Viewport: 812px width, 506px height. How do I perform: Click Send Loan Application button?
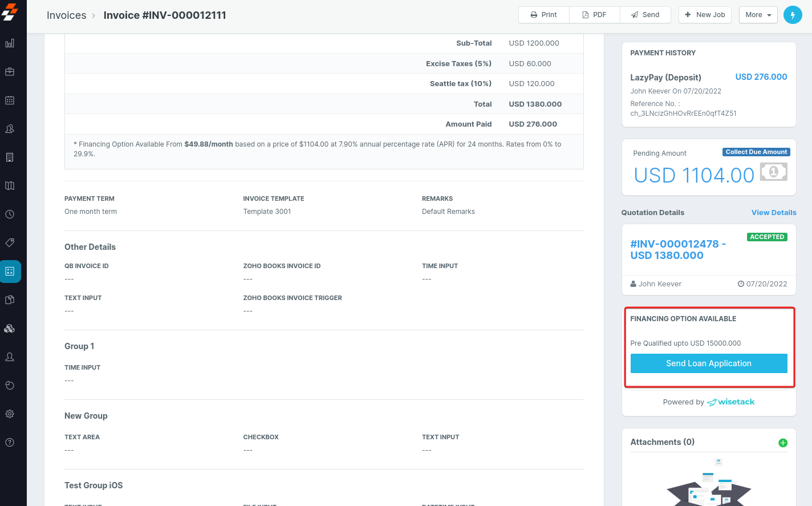708,363
